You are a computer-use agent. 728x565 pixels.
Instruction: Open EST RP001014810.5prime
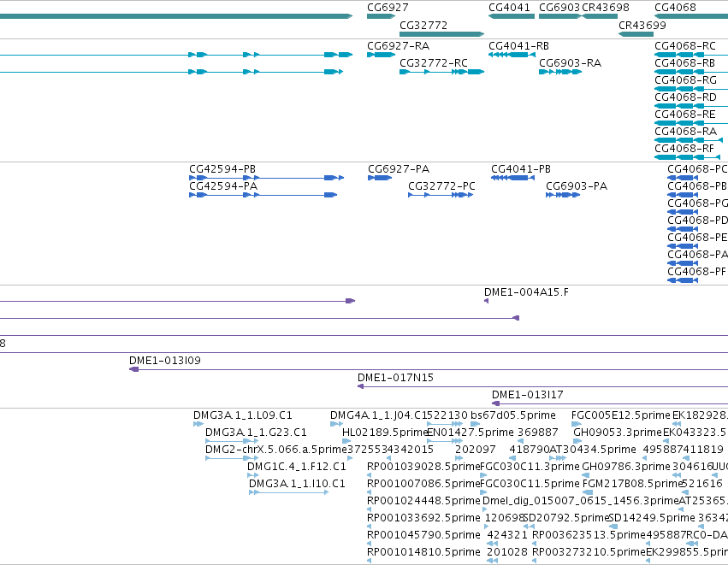point(423,552)
